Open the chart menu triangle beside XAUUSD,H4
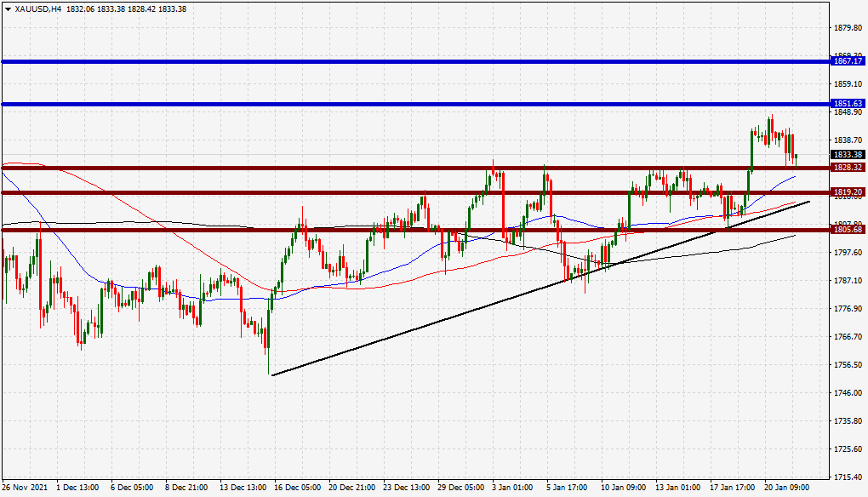Viewport: 868px width, 497px height. 8,9
